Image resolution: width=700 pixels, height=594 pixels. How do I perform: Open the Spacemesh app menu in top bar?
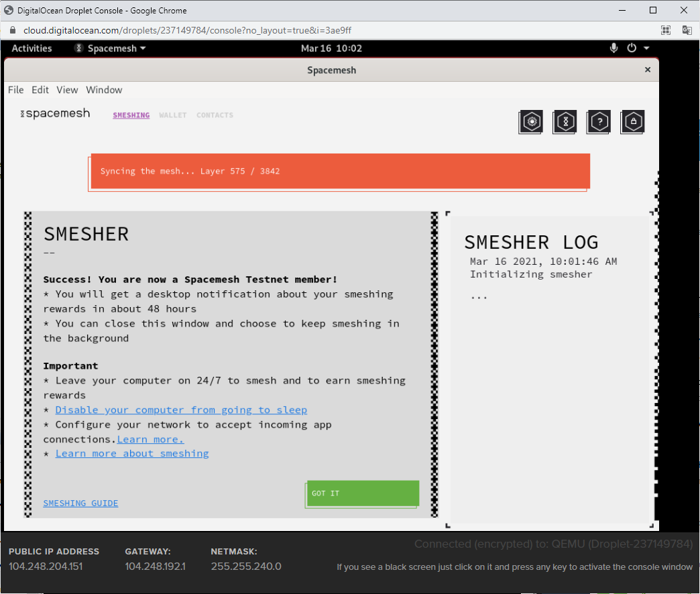tap(111, 48)
